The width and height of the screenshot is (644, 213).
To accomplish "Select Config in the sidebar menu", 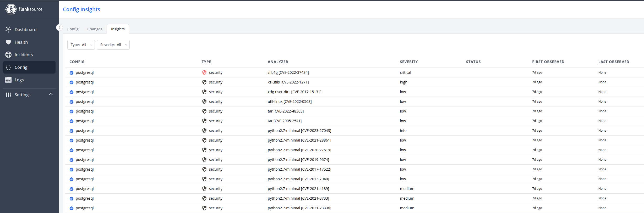I will 21,67.
